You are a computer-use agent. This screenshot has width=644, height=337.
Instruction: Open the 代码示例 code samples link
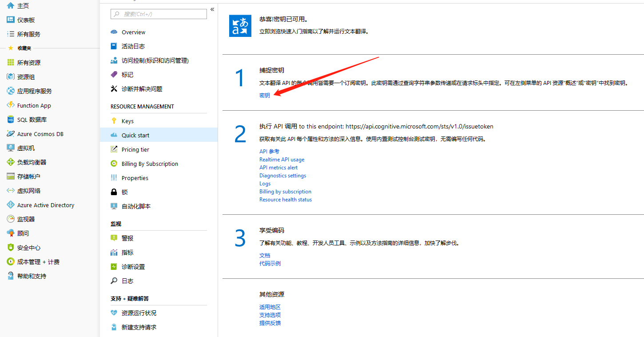pos(270,264)
